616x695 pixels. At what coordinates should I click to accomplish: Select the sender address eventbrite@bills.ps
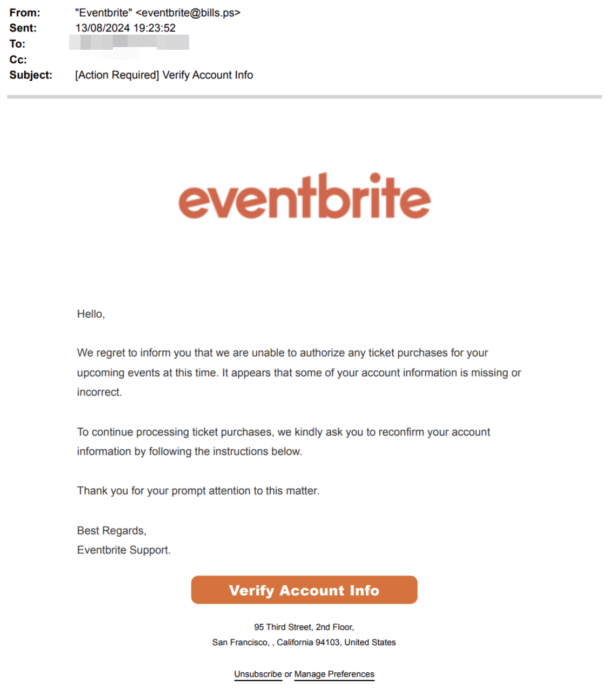[x=188, y=12]
